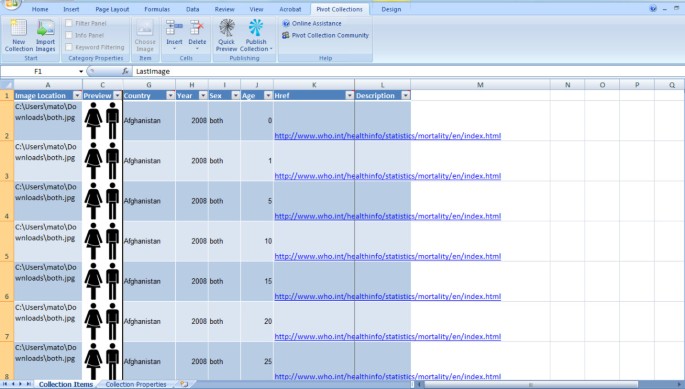Enable the Keyword Filtering checkbox
This screenshot has width=685, height=389.
tap(69, 47)
